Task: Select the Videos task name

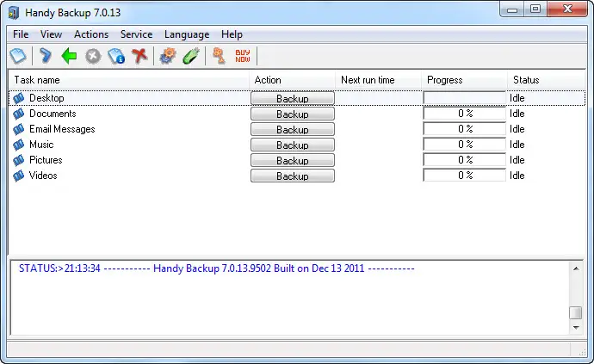Action: (x=43, y=176)
